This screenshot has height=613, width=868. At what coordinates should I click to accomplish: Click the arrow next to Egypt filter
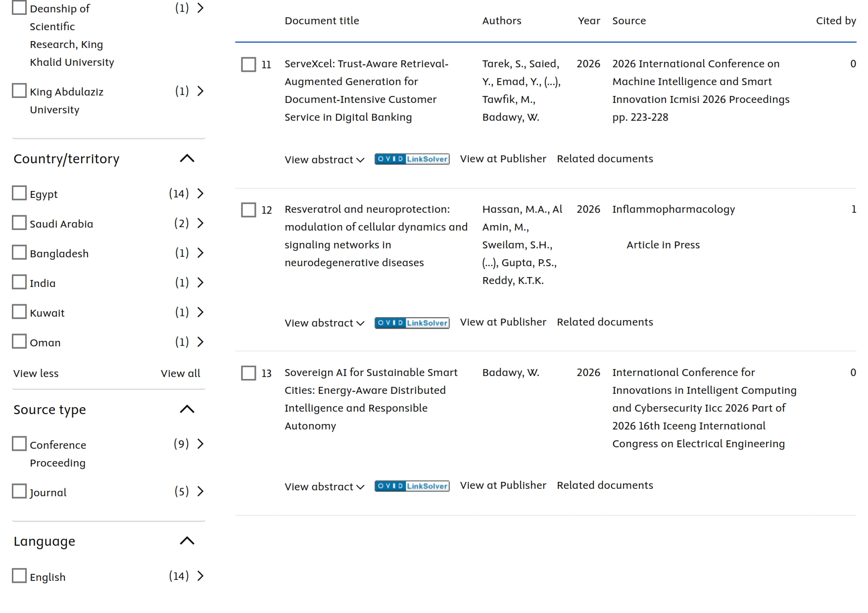[200, 193]
